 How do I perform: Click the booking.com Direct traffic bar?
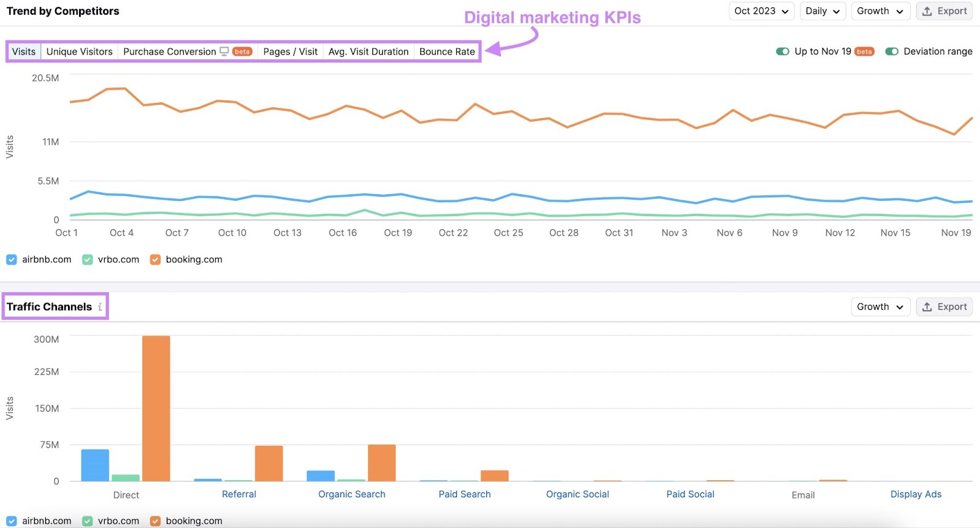click(x=156, y=408)
